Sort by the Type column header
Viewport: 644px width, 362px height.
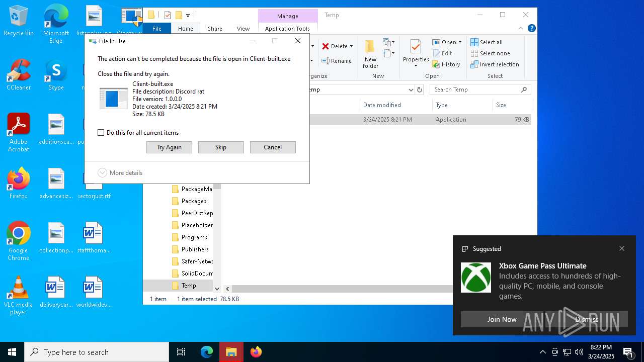click(x=462, y=105)
